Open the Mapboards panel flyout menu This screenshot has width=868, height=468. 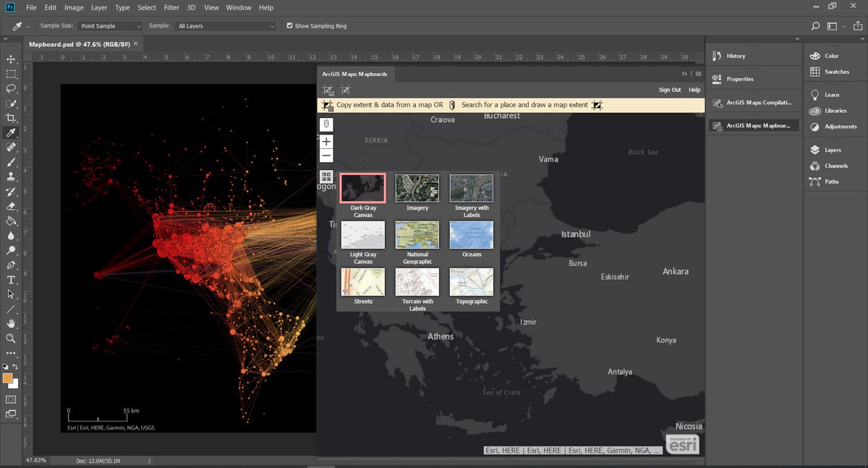[698, 74]
